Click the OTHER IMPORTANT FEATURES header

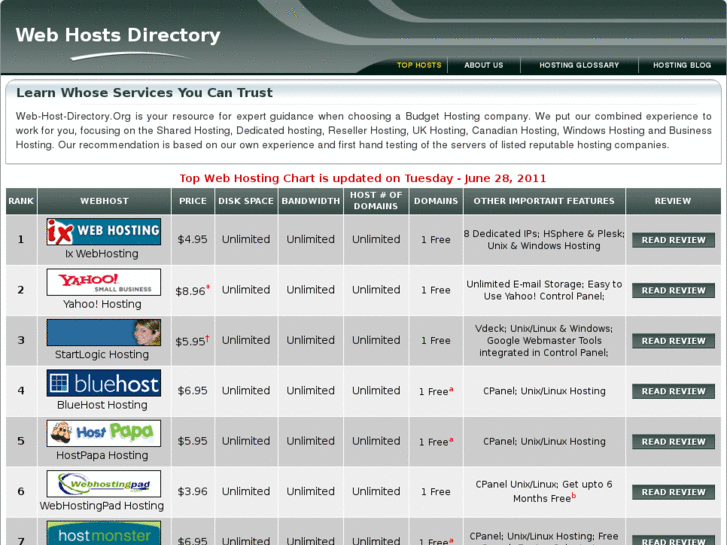[544, 201]
